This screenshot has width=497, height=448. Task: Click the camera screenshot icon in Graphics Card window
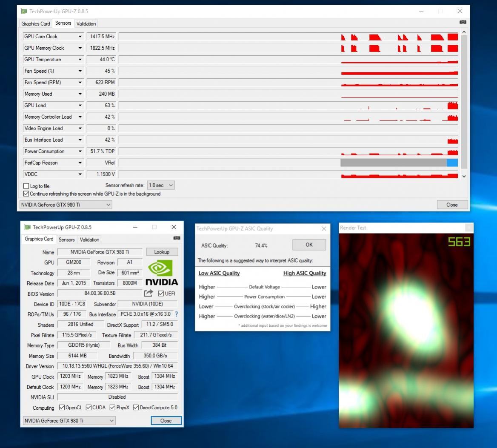pos(177,238)
